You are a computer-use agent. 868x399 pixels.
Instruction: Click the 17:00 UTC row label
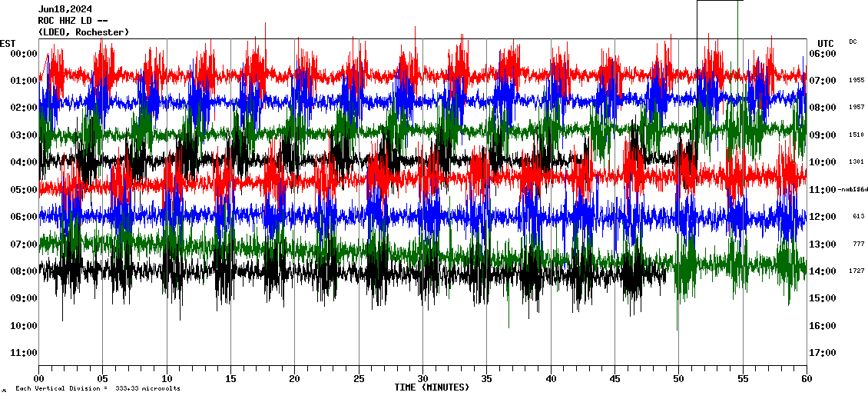[x=821, y=353]
